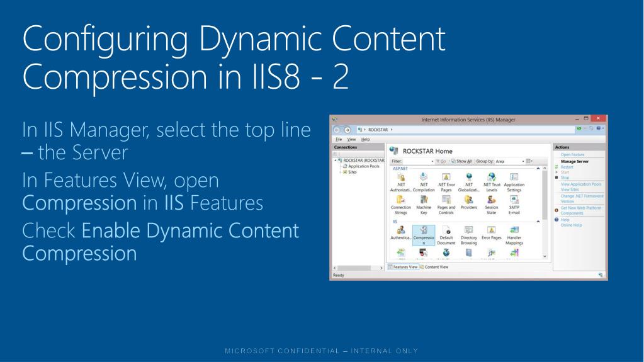Click Stop under Manage Server

565,178
